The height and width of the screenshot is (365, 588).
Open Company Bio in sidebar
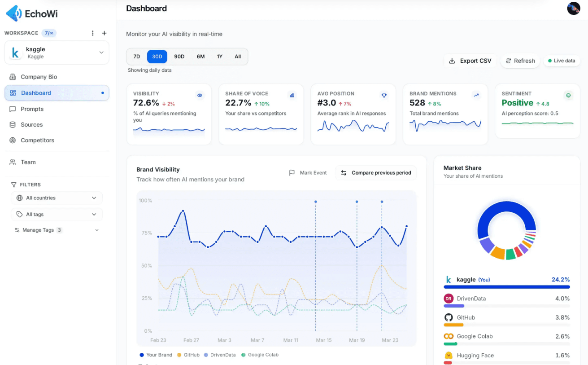(57, 77)
